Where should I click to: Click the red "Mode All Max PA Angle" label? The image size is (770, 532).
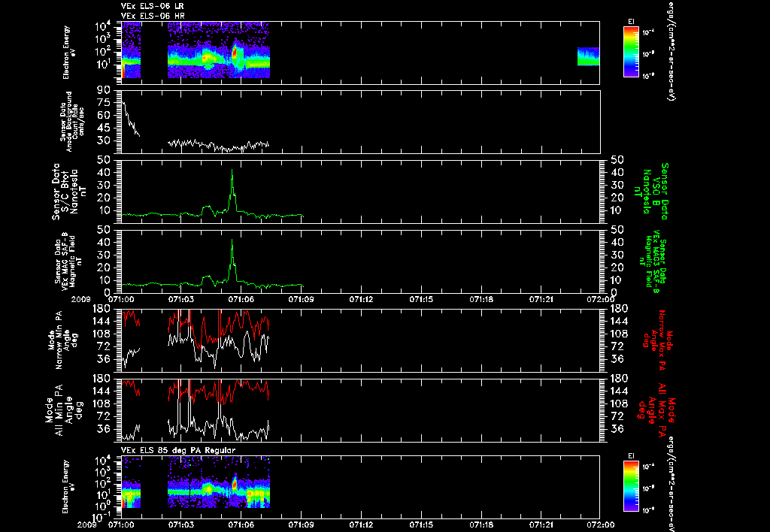(656, 410)
